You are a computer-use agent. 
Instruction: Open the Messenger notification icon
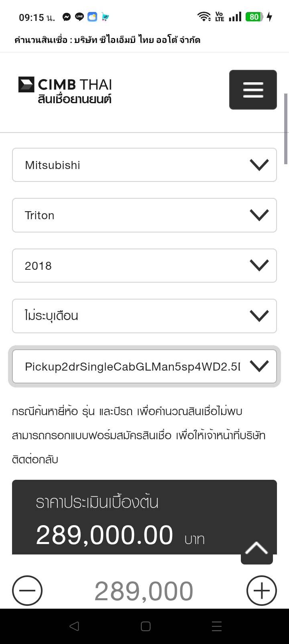click(67, 17)
